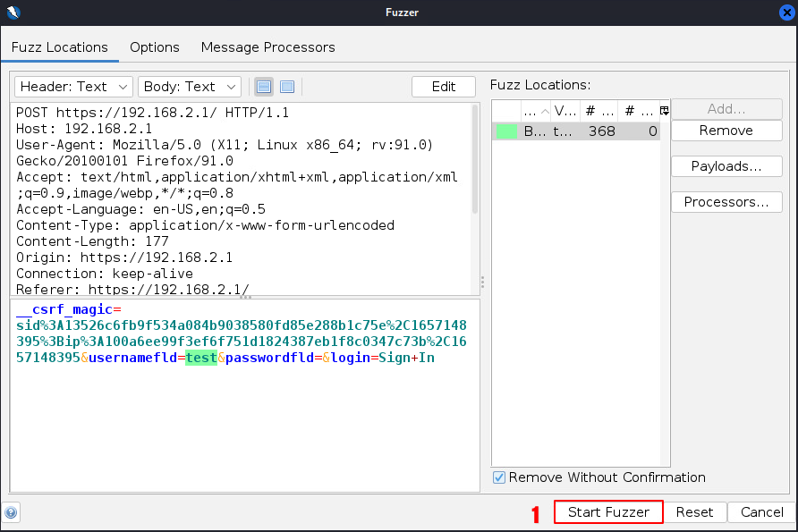Open the Body: Text dropdown

(x=190, y=87)
